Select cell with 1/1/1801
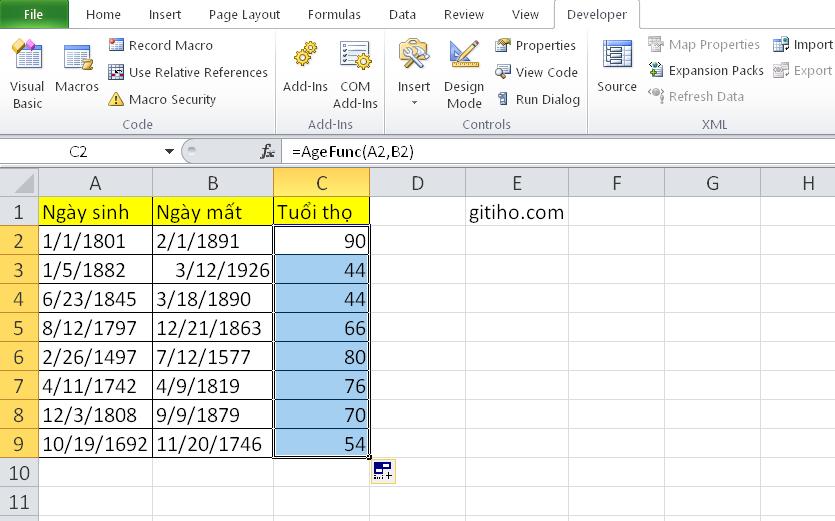Screen dimensions: 835x521 pos(95,241)
